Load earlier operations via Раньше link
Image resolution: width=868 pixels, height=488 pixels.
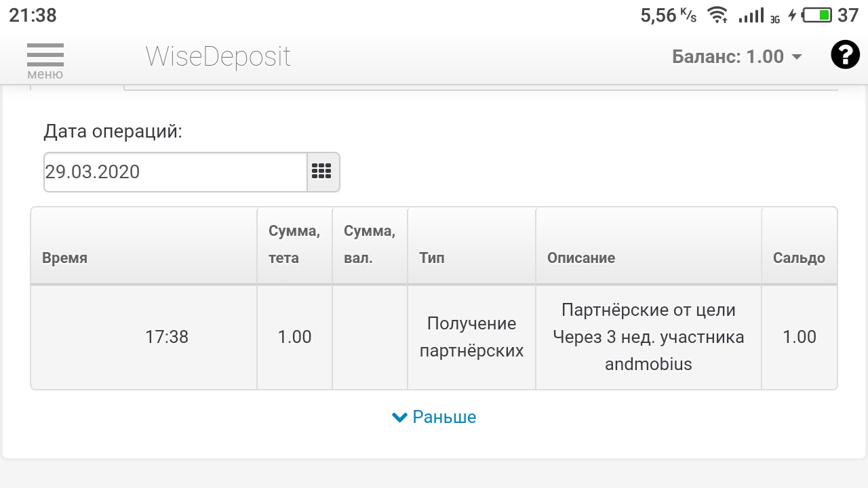click(444, 417)
